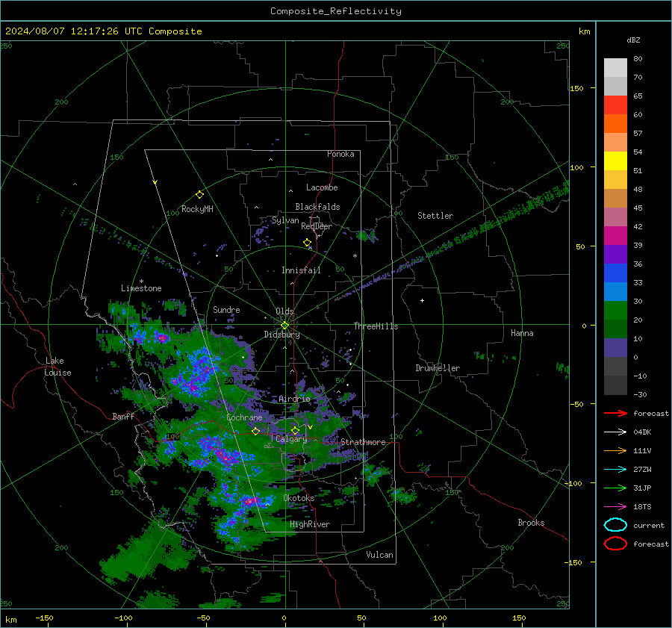
Task: Click the cyan 'current' ellipse in legend
Action: pyautogui.click(x=615, y=525)
